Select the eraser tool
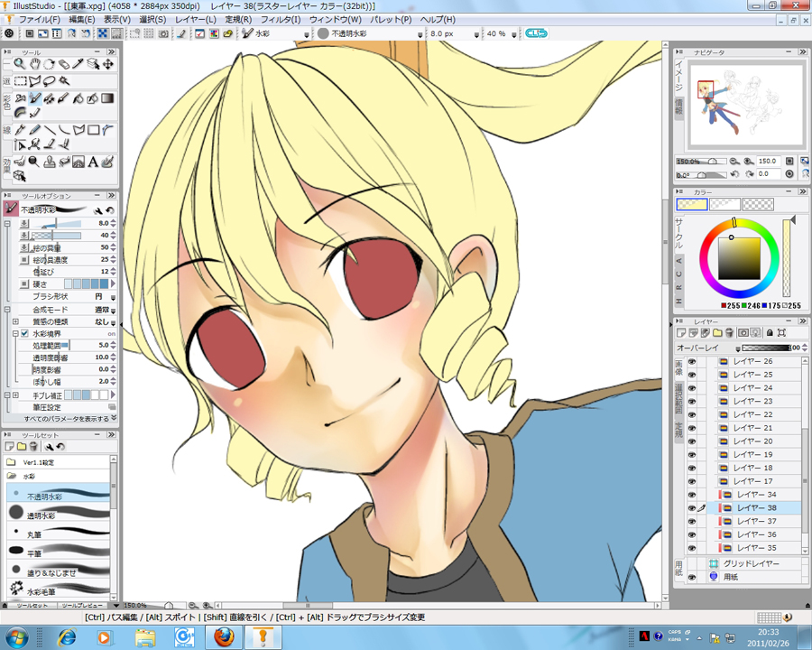This screenshot has height=650, width=812. point(64,64)
